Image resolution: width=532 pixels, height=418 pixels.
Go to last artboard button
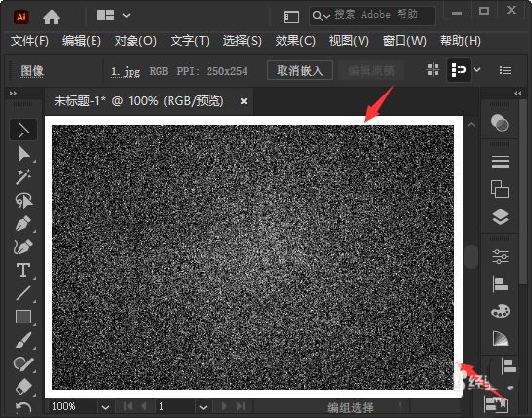(241, 406)
